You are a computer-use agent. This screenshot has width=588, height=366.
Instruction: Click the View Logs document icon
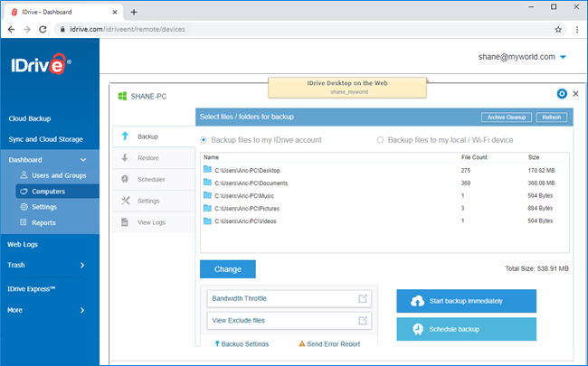tap(125, 221)
